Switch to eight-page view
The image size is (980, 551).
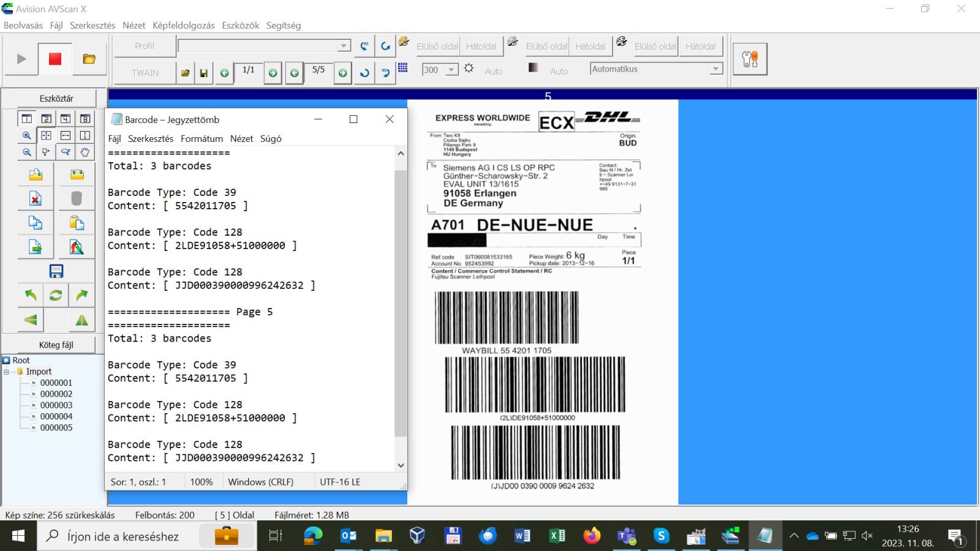(85, 119)
